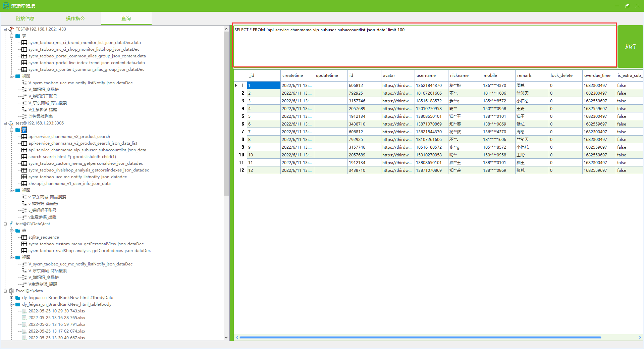Click folder icon of dy_feigua_cn_BrandRankNew_html_#tbodyData

tap(18, 298)
